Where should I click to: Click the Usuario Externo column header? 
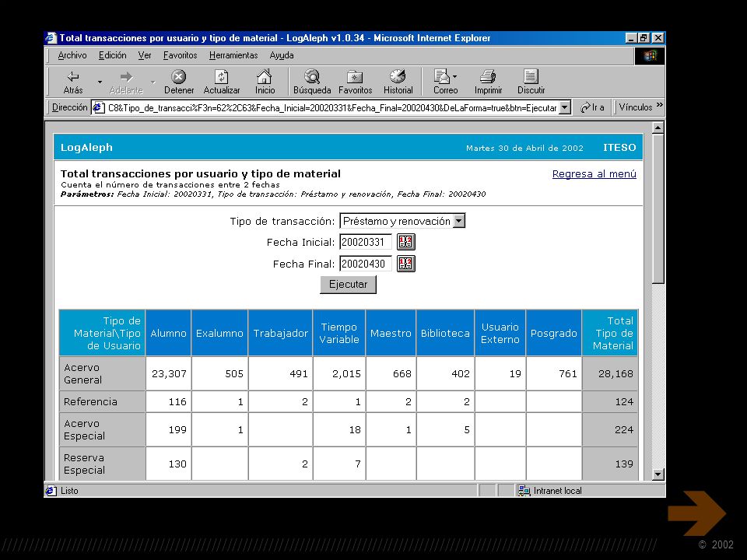[500, 333]
